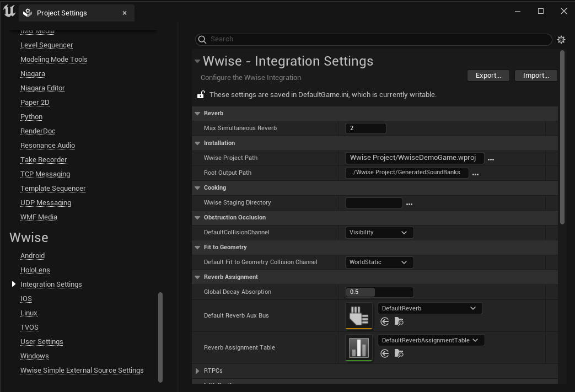Image resolution: width=575 pixels, height=392 pixels.
Task: Click the unlock icon next to DefaultGame.ini message
Action: tap(201, 95)
